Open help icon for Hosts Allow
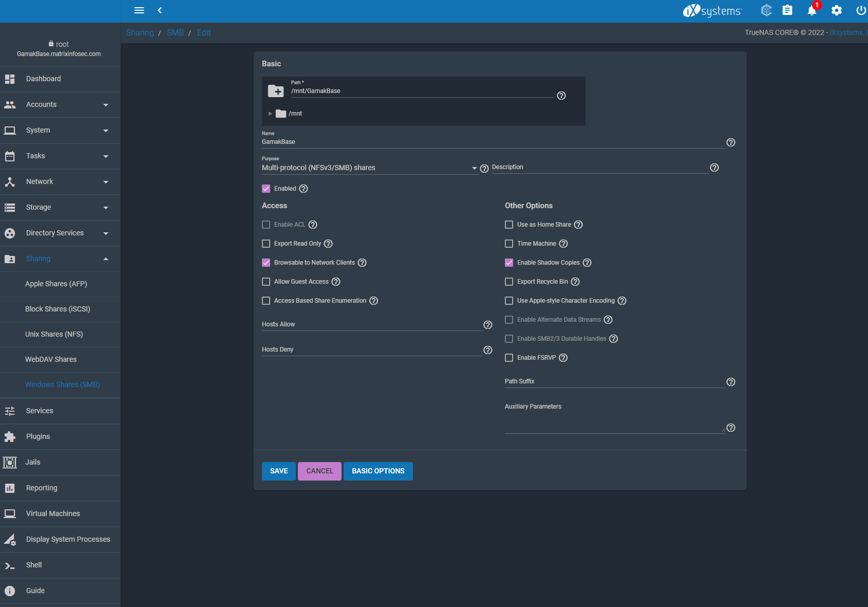Screen dimensions: 868x607 [x=488, y=325]
